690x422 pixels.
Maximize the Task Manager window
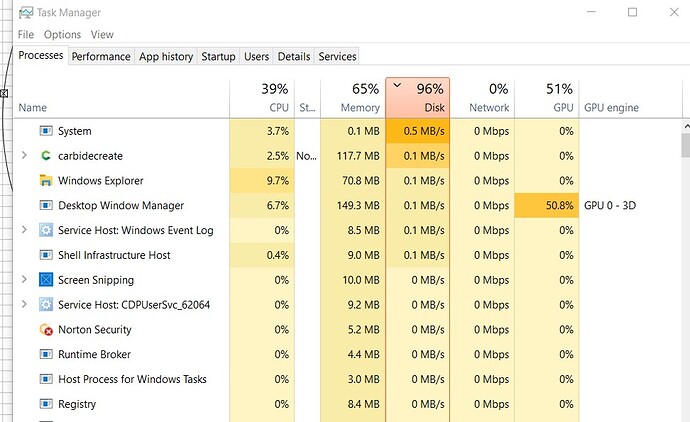point(632,12)
